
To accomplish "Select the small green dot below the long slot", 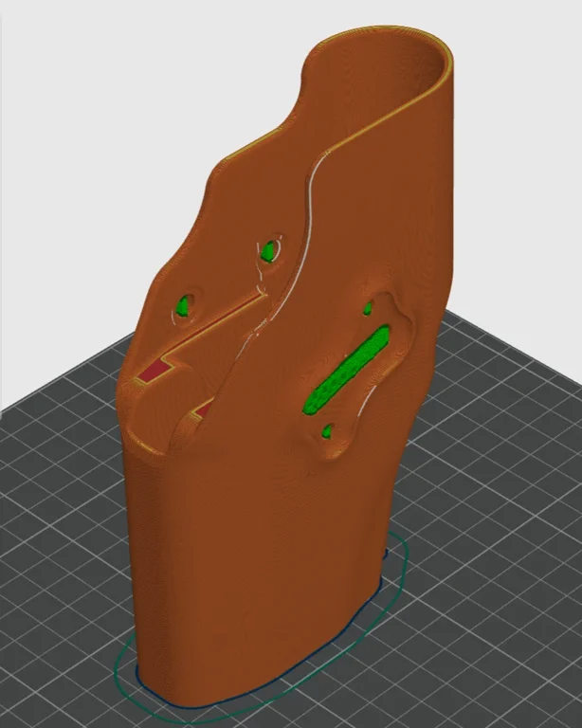I will 327,432.
